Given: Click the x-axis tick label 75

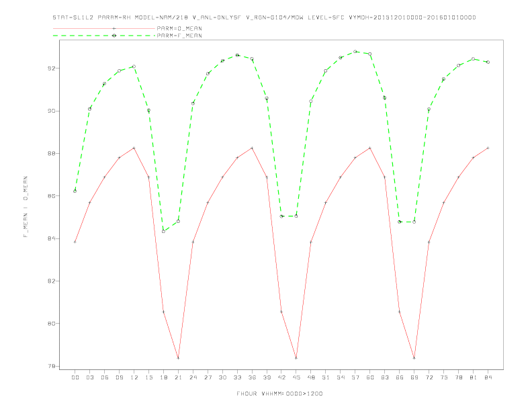Looking at the screenshot, I should [x=444, y=377].
